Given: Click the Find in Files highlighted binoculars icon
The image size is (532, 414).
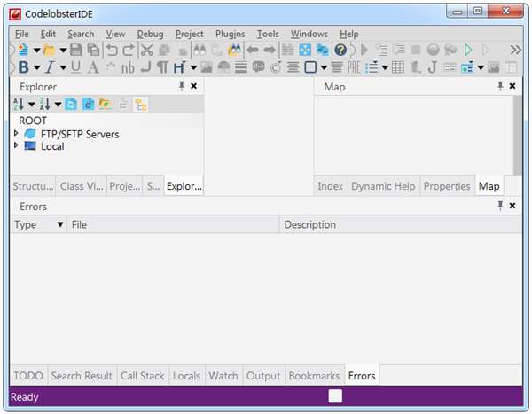Looking at the screenshot, I should coord(235,51).
